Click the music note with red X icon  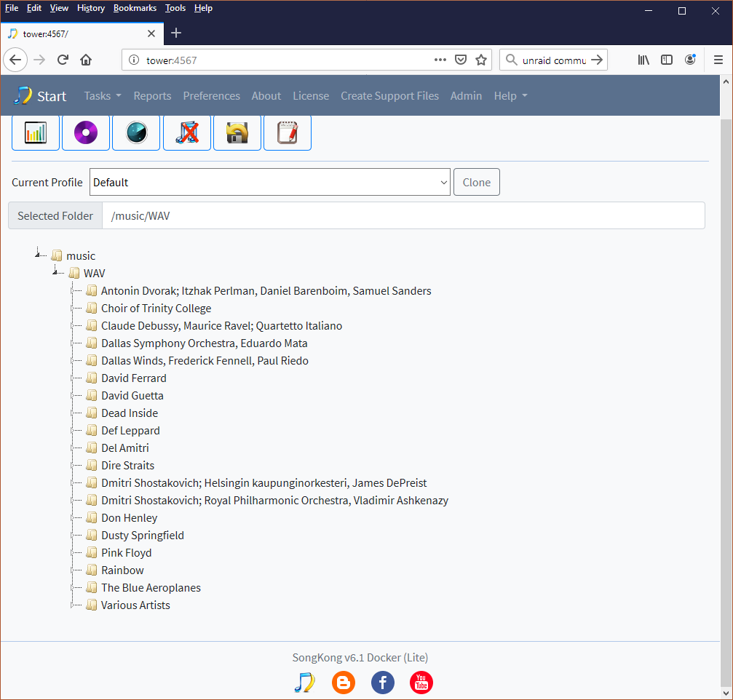pyautogui.click(x=187, y=132)
